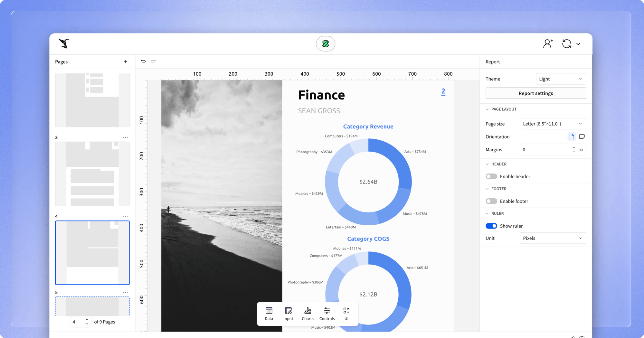Turn off the Show ruler toggle
Screen dimensions: 644x338
[491, 226]
